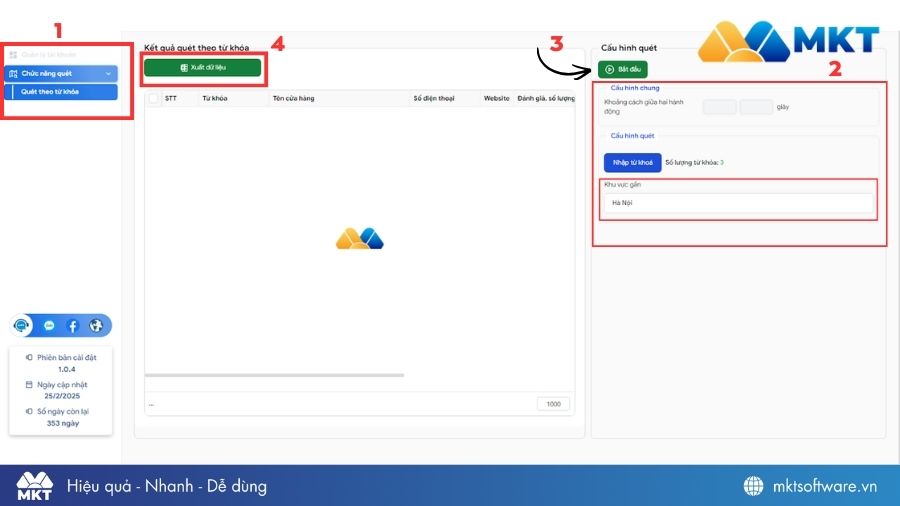Click the spreadsheet icon in Xuất dữ liệu
This screenshot has height=506, width=900.
coord(184,68)
